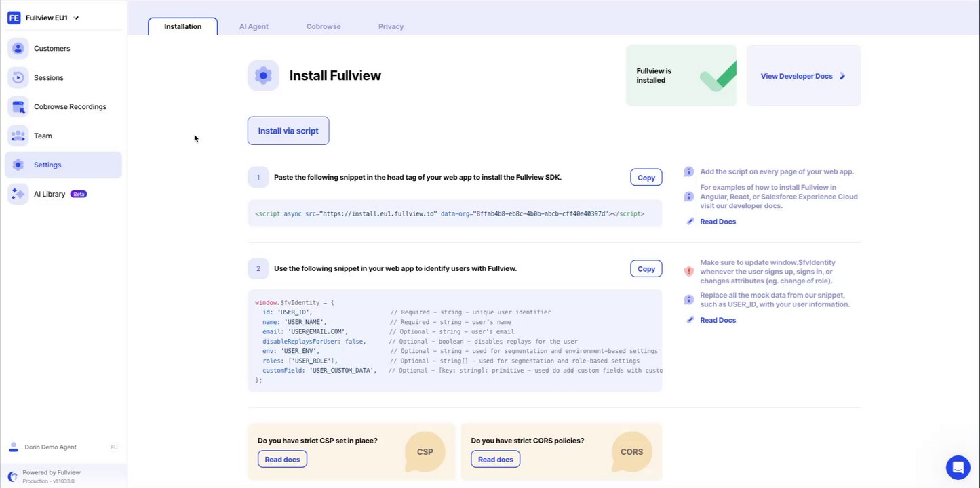This screenshot has height=488, width=980.
Task: Switch to the AI Agent tab
Action: (254, 26)
